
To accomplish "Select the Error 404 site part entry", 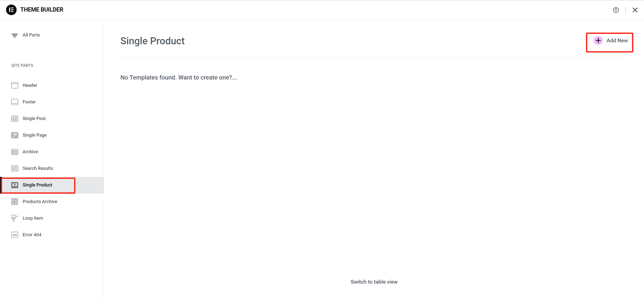I will pyautogui.click(x=32, y=235).
